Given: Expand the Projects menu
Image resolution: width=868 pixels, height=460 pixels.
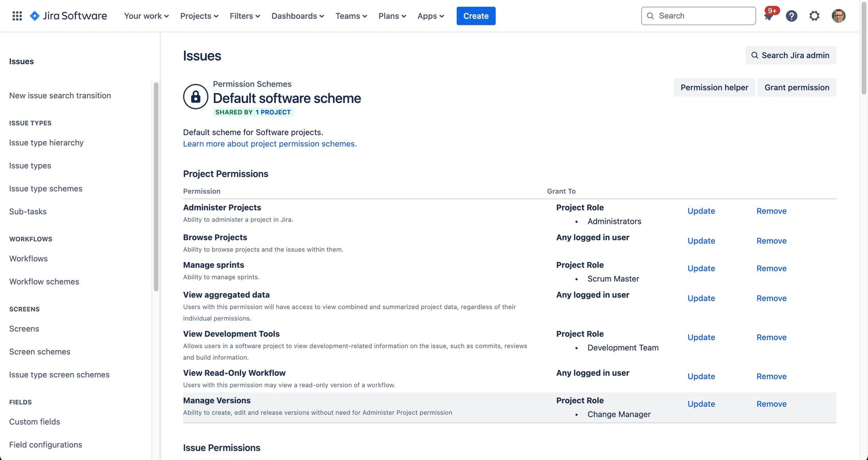Looking at the screenshot, I should [x=199, y=16].
